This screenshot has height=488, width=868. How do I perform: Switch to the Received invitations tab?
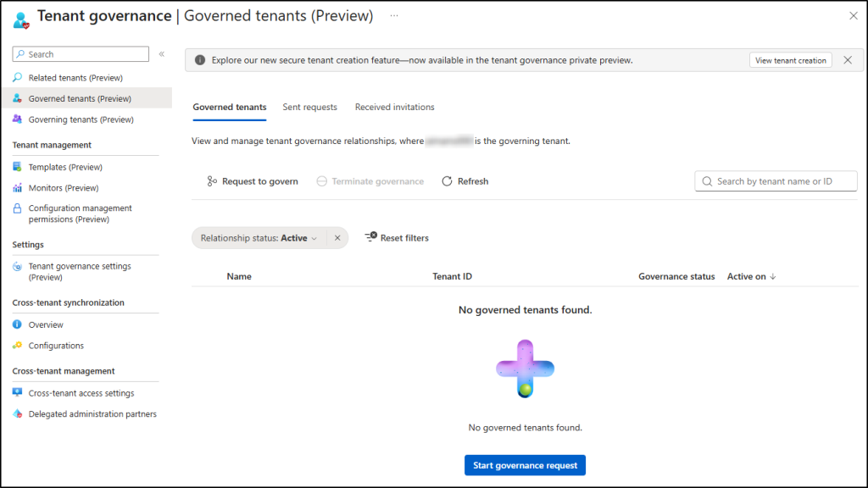point(394,107)
